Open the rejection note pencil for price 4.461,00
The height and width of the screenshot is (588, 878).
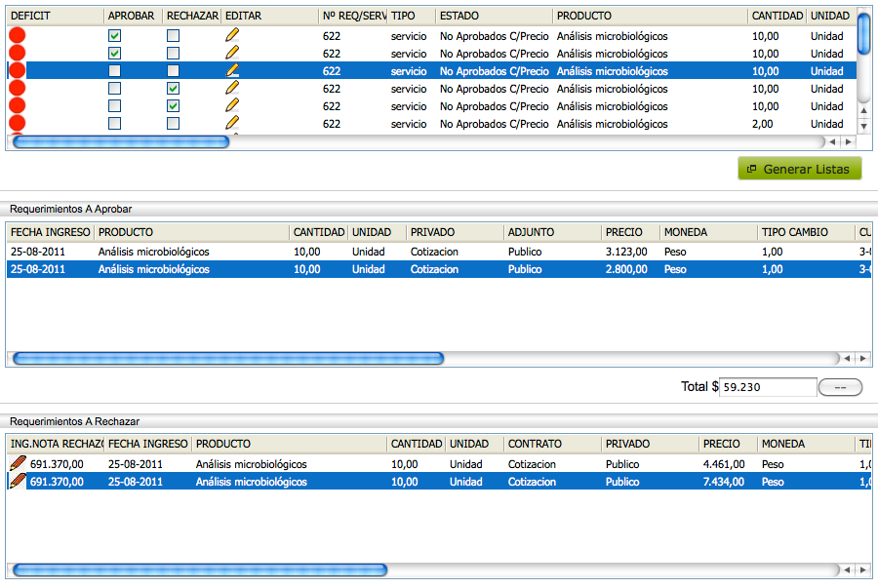(x=18, y=463)
